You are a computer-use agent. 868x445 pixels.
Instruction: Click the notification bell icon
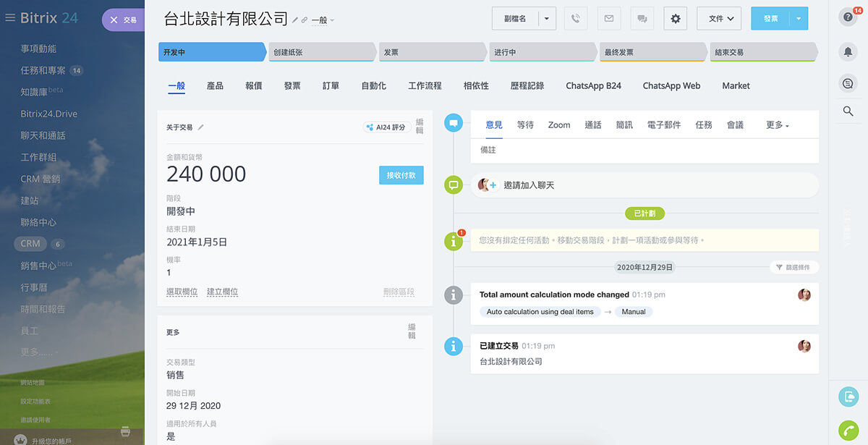pos(848,51)
